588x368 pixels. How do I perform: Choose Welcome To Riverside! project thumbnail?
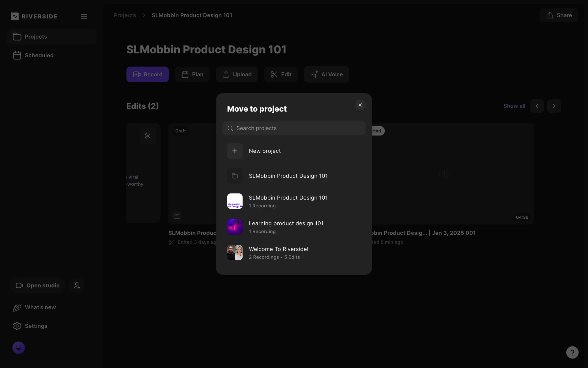point(235,253)
